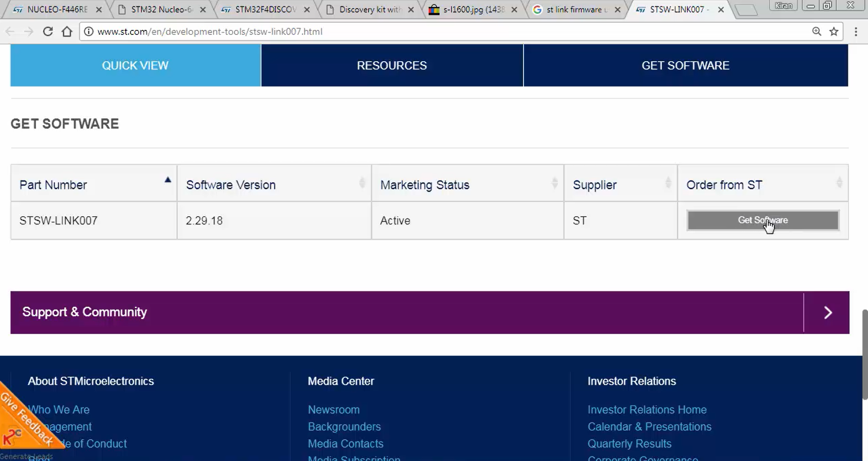The width and height of the screenshot is (868, 461).
Task: Close the NUCLEO-F446RE tab
Action: pos(99,10)
